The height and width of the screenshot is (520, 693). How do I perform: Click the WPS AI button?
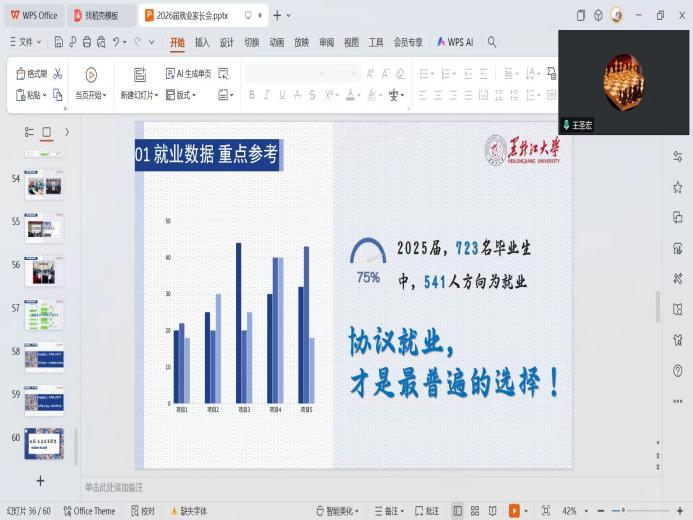[455, 42]
